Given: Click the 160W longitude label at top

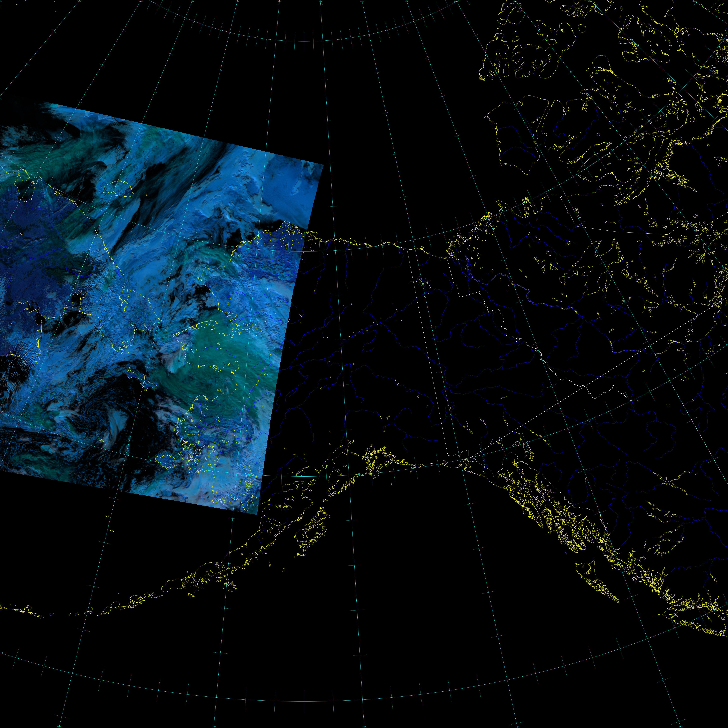Looking at the screenshot, I should pos(279,1).
